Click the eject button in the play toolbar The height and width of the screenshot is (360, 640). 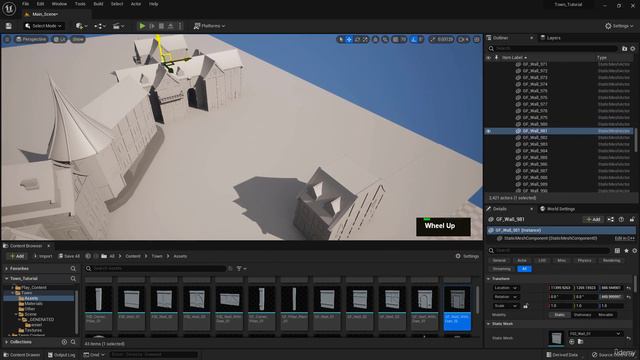[x=171, y=26]
